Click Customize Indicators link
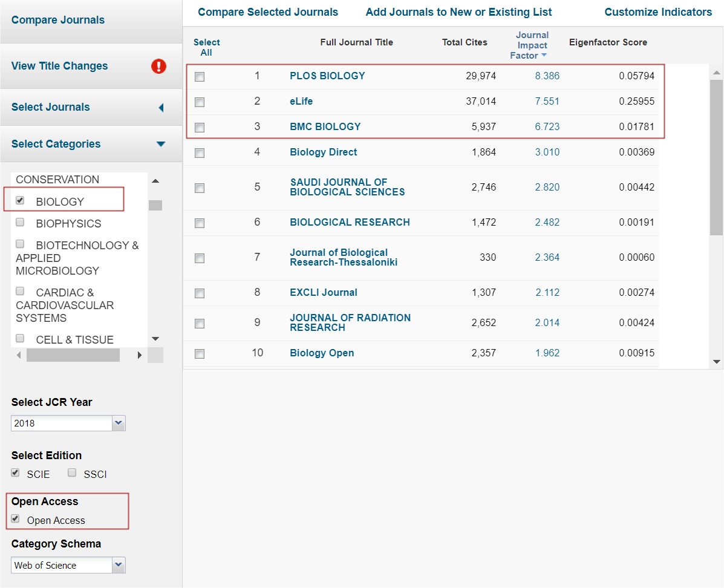This screenshot has width=724, height=588. 658,12
